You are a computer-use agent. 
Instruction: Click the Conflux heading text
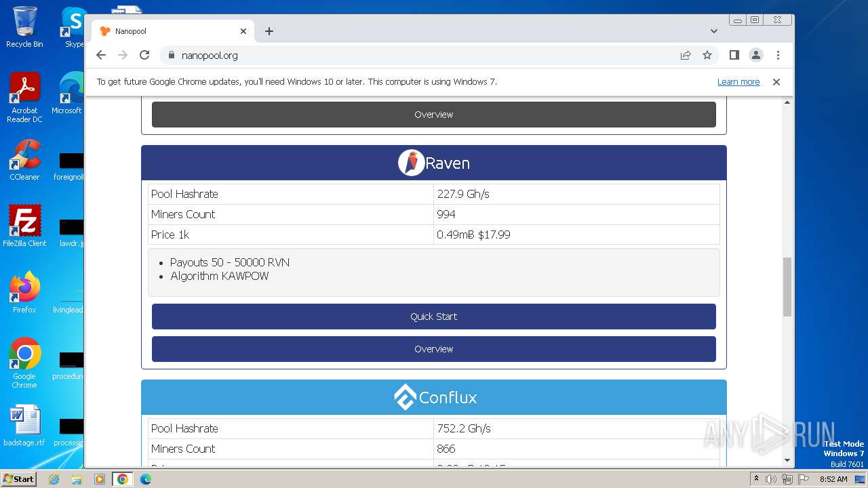[448, 398]
